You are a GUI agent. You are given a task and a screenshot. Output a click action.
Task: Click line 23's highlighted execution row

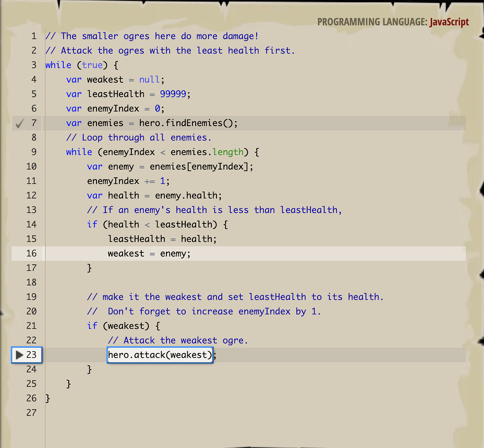tap(331, 355)
